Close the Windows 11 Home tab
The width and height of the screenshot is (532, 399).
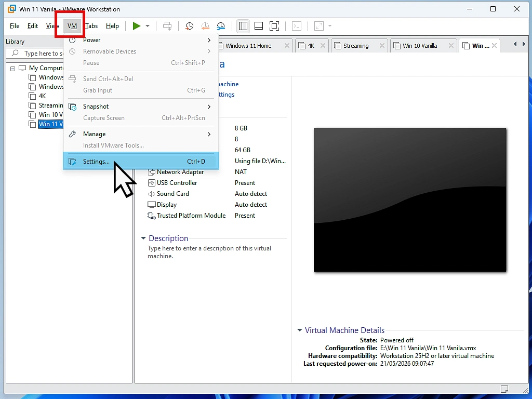tap(287, 46)
